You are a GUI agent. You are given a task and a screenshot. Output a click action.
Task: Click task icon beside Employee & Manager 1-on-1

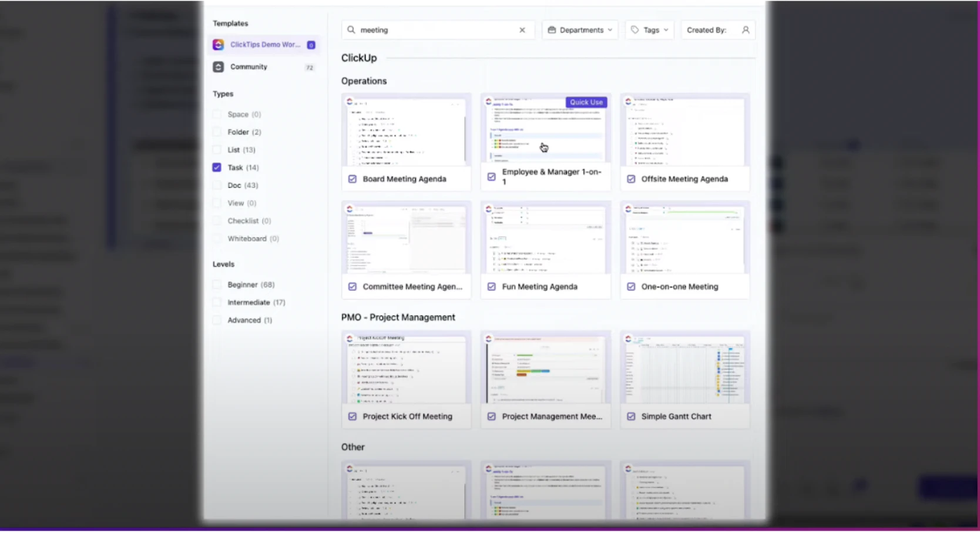pyautogui.click(x=492, y=177)
